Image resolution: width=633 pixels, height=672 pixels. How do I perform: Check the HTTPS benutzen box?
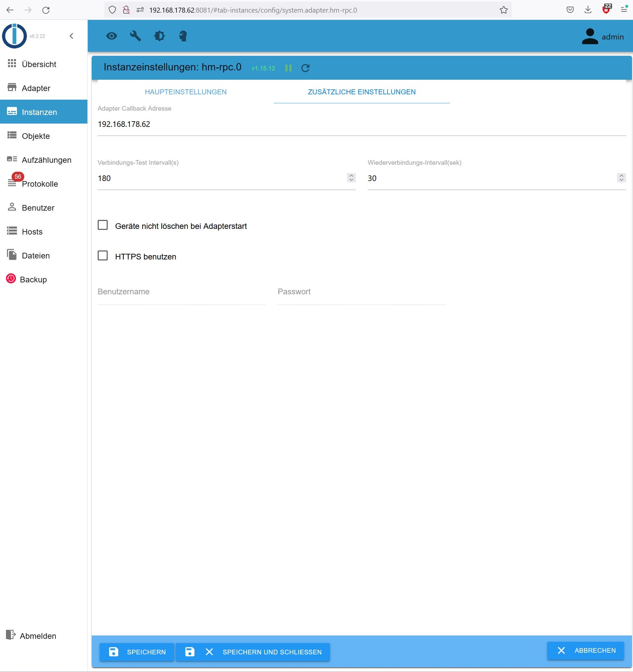pos(103,255)
